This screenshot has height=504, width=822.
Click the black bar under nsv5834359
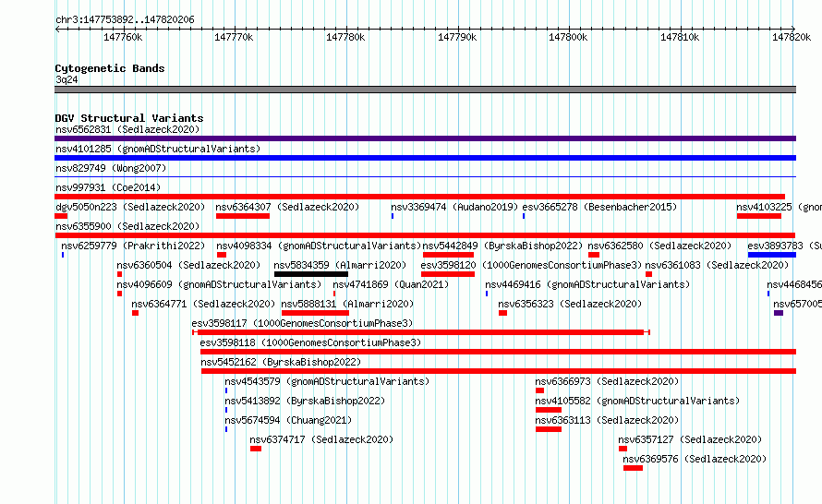(311, 274)
